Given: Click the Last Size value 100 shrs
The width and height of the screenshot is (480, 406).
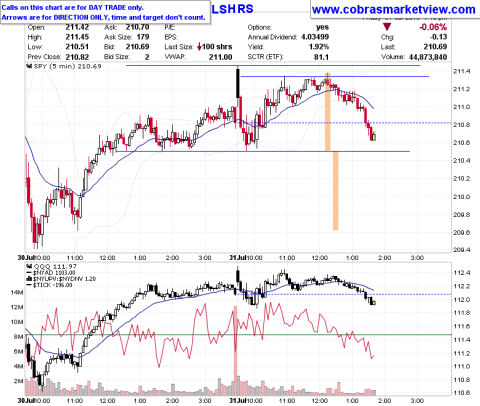Looking at the screenshot, I should [x=217, y=47].
